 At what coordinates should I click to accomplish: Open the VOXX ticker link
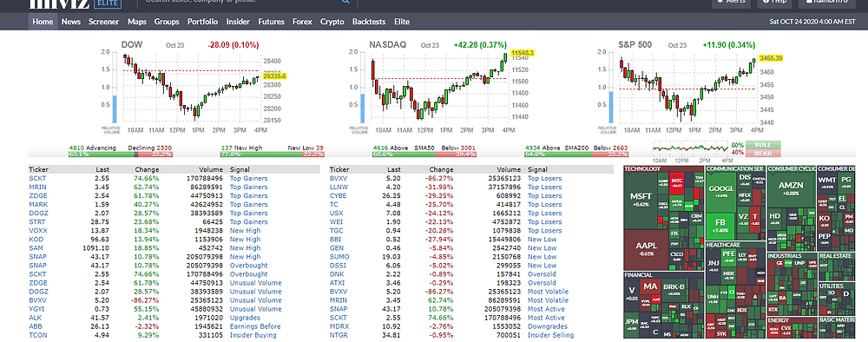coord(38,230)
